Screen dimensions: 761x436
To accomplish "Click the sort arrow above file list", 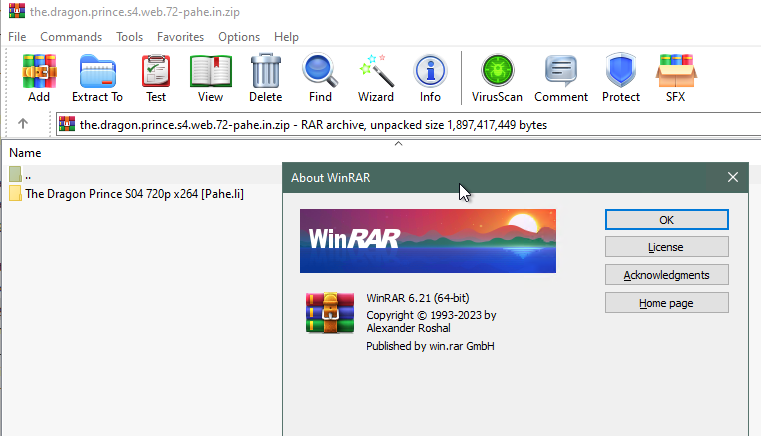I will [398, 143].
